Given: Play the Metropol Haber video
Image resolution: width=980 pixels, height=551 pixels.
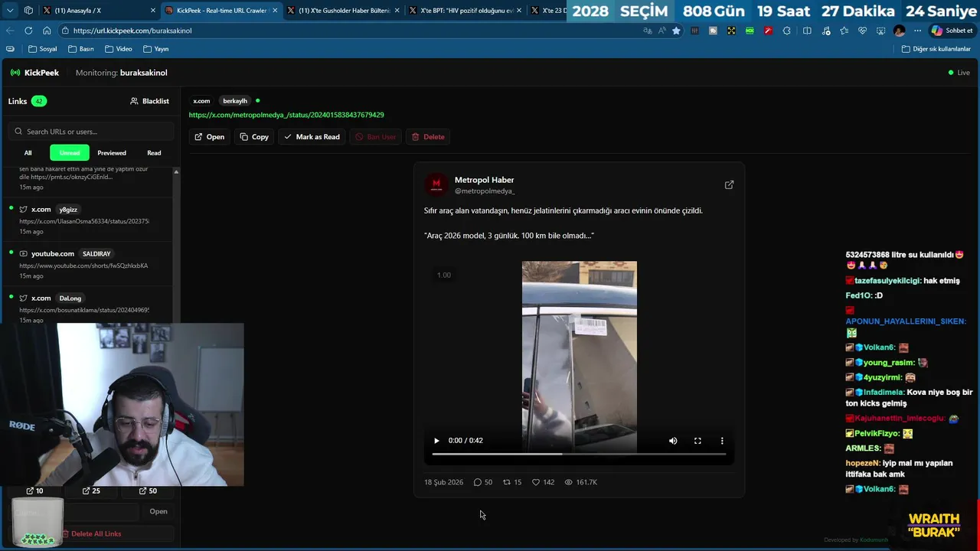Looking at the screenshot, I should point(436,441).
